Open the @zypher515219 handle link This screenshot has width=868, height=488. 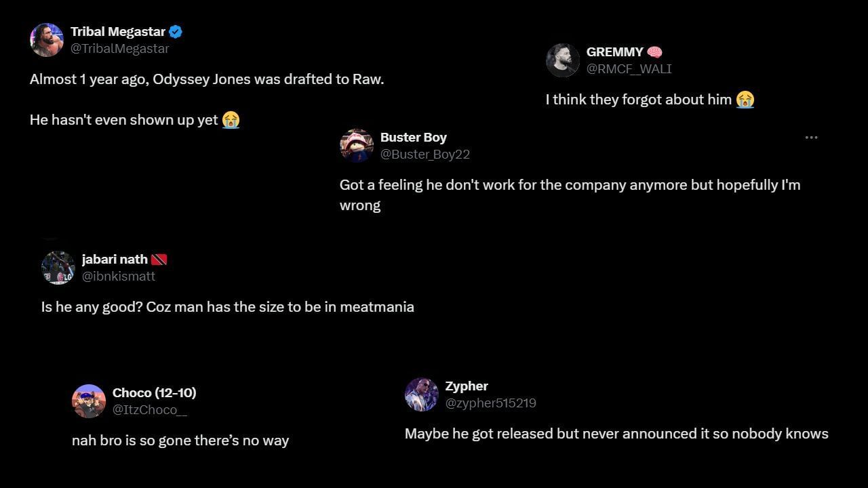pyautogui.click(x=490, y=403)
